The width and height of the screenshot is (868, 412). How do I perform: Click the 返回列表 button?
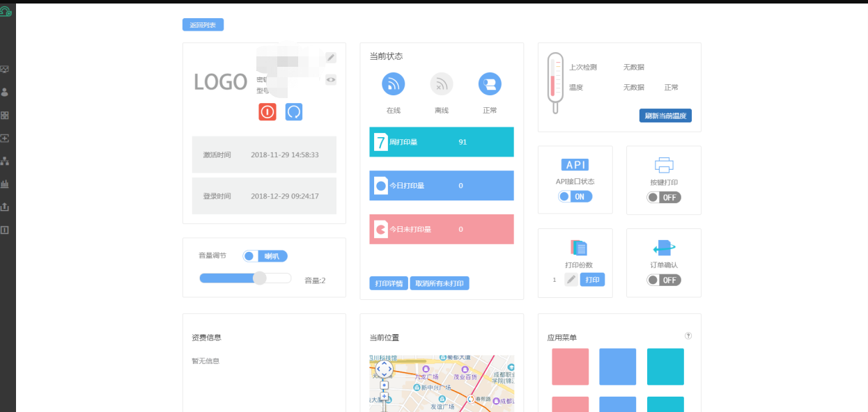pyautogui.click(x=203, y=25)
